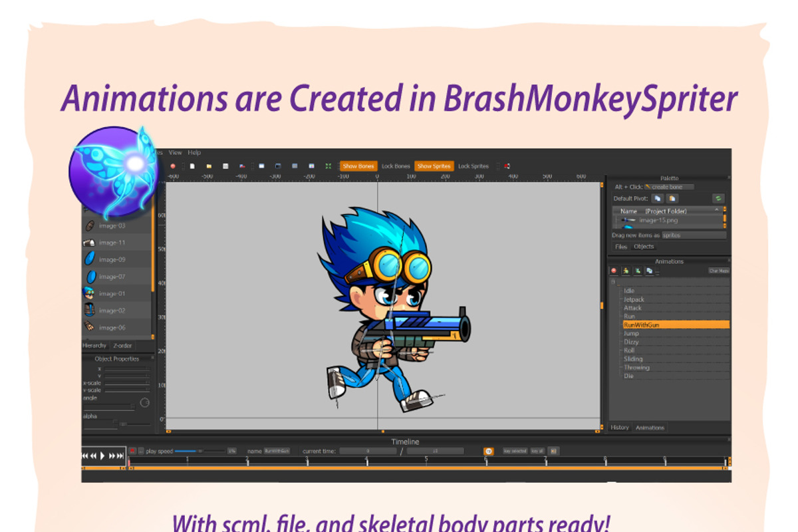Switch to the Files tab in Palette
798x532 pixels.
tap(621, 245)
